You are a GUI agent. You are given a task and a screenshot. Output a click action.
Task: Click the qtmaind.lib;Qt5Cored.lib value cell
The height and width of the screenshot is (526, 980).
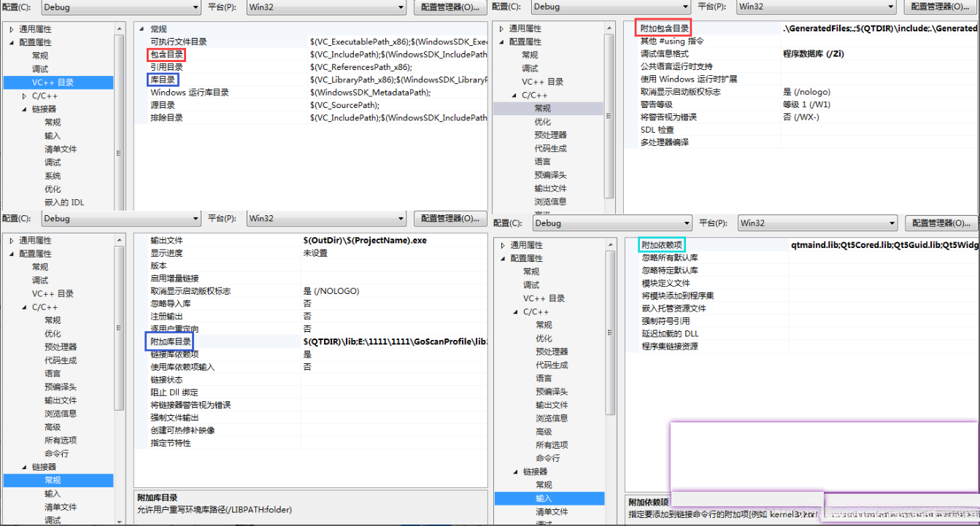[883, 245]
